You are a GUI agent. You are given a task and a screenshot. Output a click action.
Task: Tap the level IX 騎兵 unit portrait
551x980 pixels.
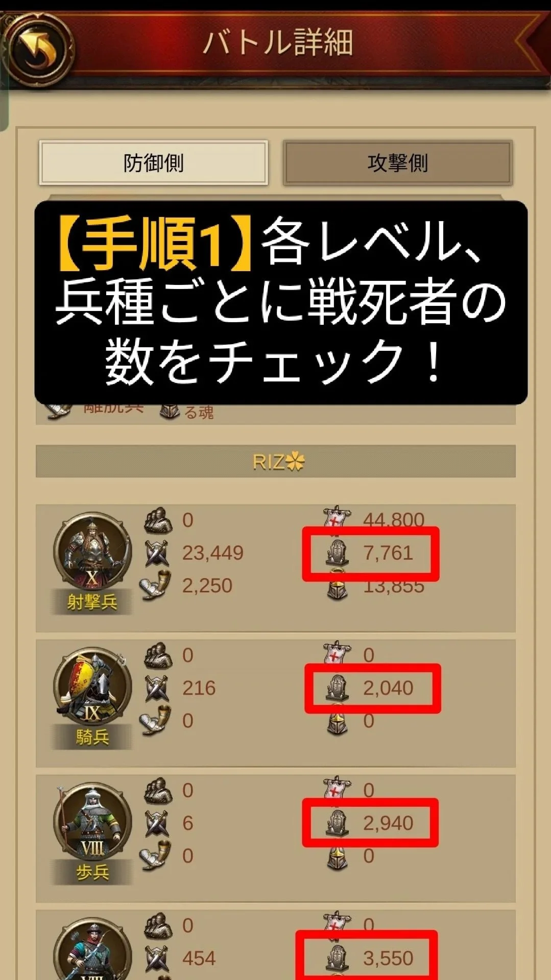92,686
